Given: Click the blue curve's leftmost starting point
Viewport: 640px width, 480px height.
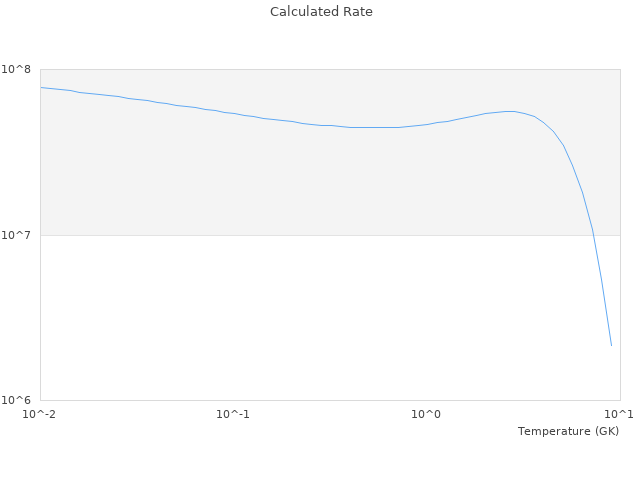Looking at the screenshot, I should [x=41, y=87].
